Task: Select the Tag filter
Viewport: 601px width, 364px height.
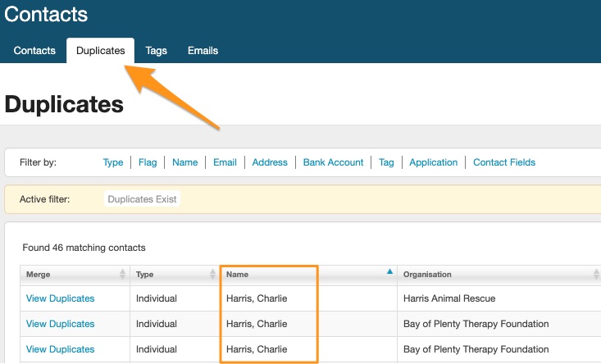Action: [386, 162]
